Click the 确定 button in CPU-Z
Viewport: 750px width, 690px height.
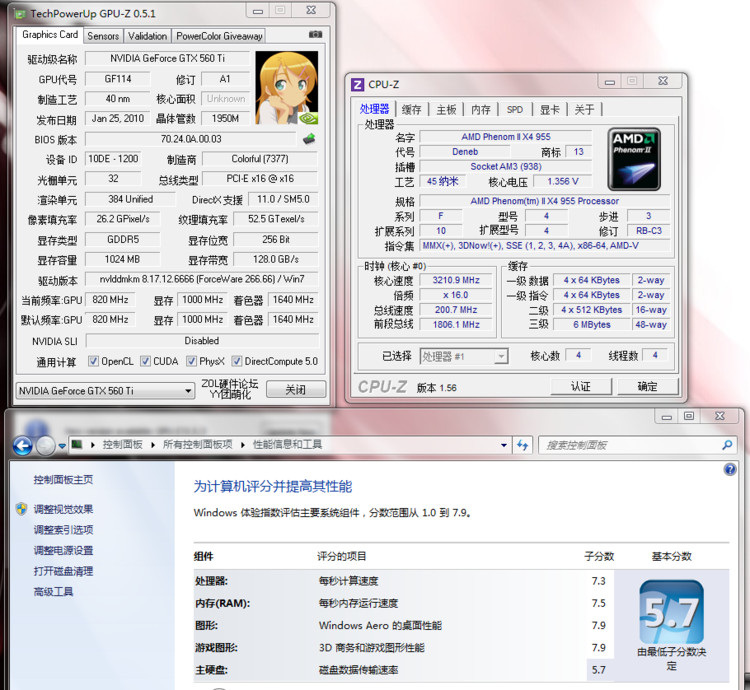[x=648, y=386]
